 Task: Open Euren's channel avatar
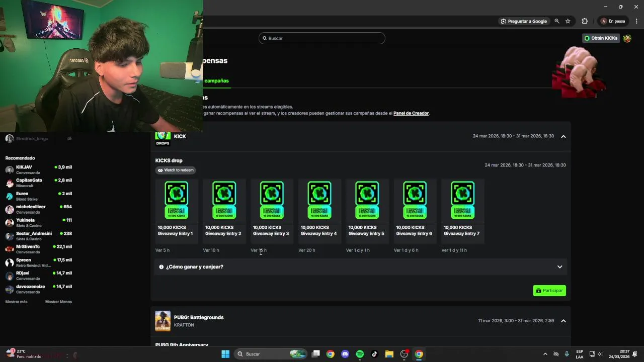click(10, 196)
